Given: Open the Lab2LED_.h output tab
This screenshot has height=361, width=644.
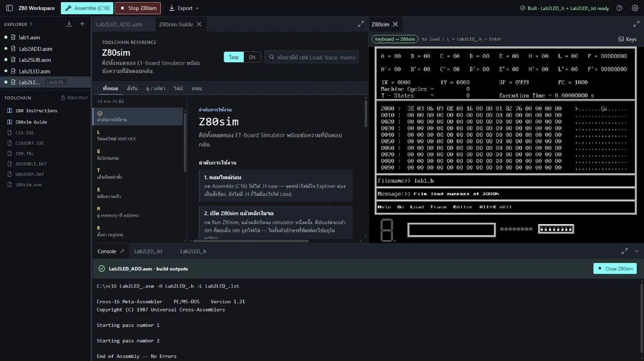Looking at the screenshot, I should (x=193, y=251).
